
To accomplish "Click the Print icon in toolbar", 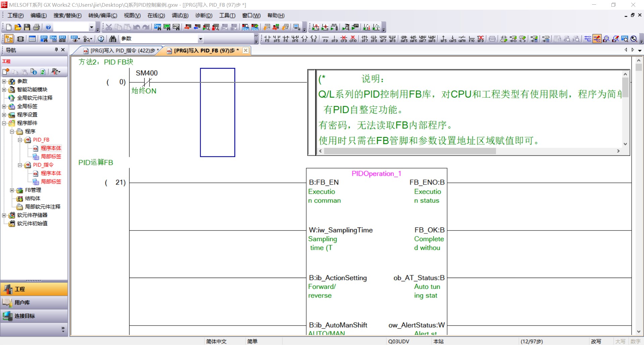I will click(37, 27).
